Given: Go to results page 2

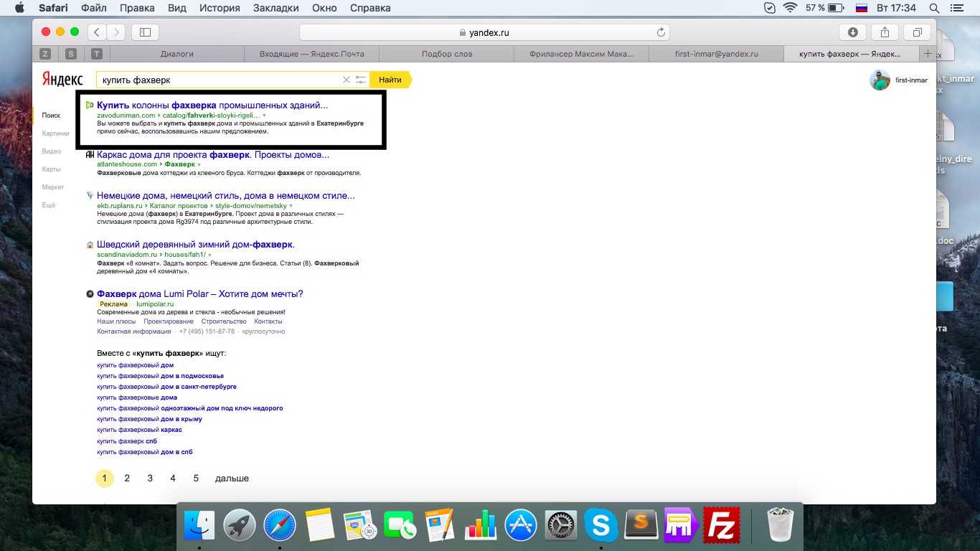Looking at the screenshot, I should point(127,478).
